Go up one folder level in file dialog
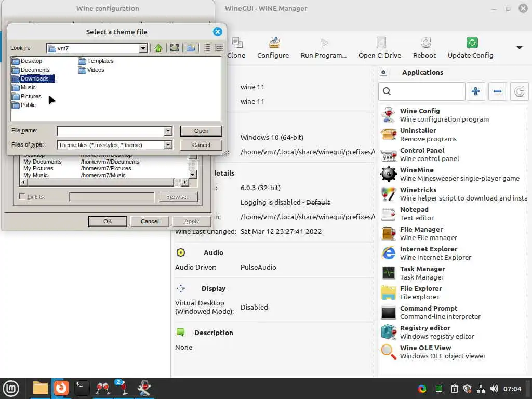 [x=158, y=48]
